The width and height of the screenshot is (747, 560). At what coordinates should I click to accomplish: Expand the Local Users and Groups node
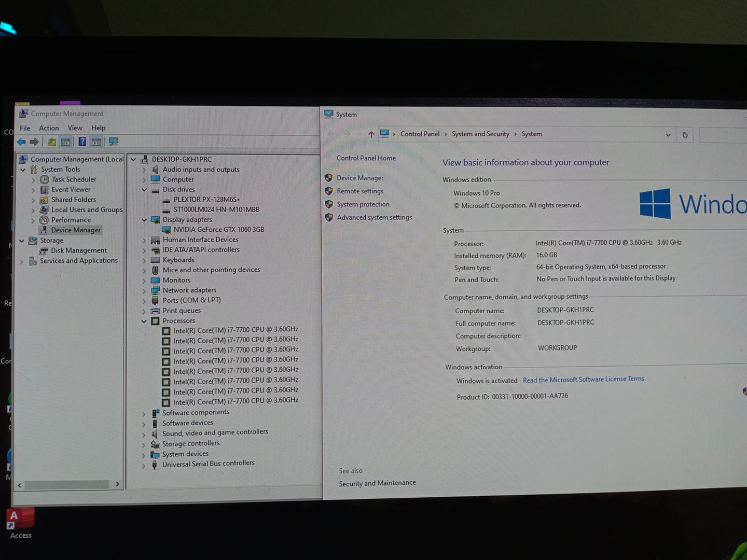tap(33, 210)
